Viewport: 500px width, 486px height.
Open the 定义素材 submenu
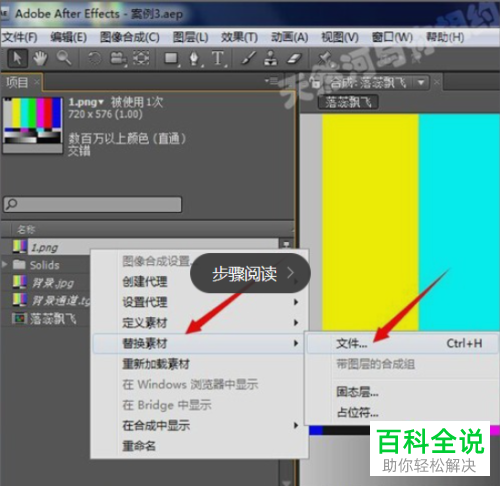(145, 323)
